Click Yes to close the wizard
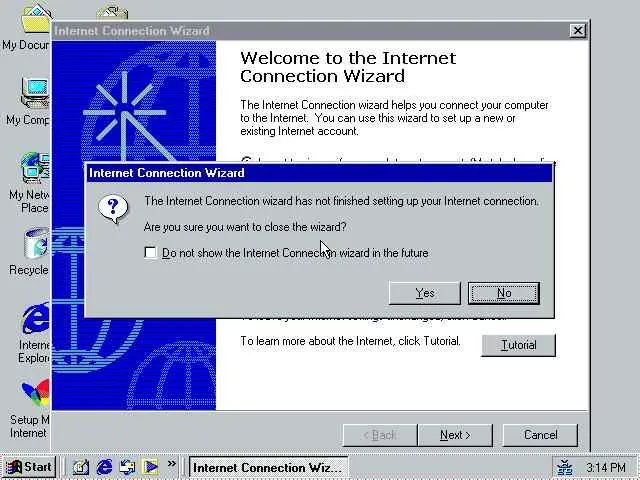 pyautogui.click(x=424, y=293)
